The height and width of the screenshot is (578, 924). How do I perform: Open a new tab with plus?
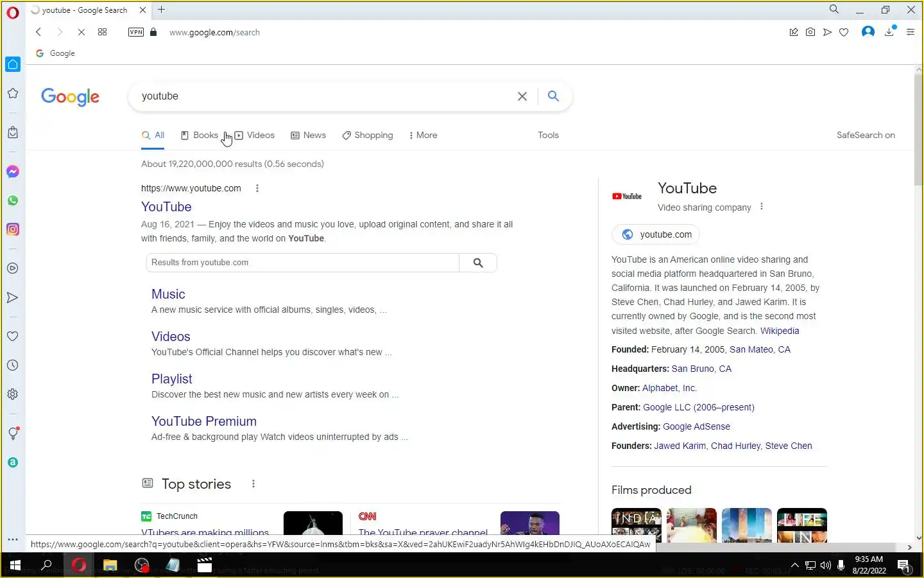click(162, 10)
